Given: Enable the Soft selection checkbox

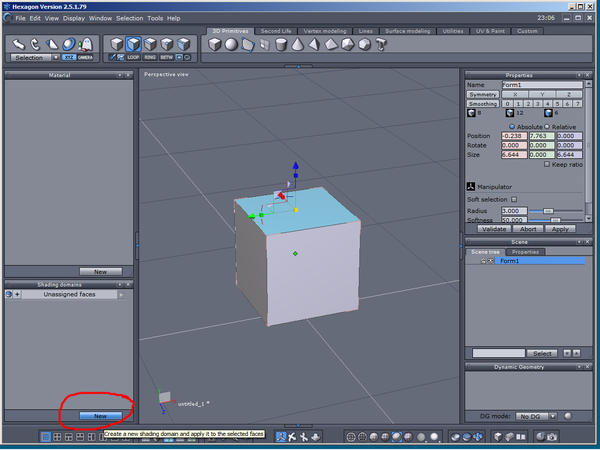Looking at the screenshot, I should [514, 199].
